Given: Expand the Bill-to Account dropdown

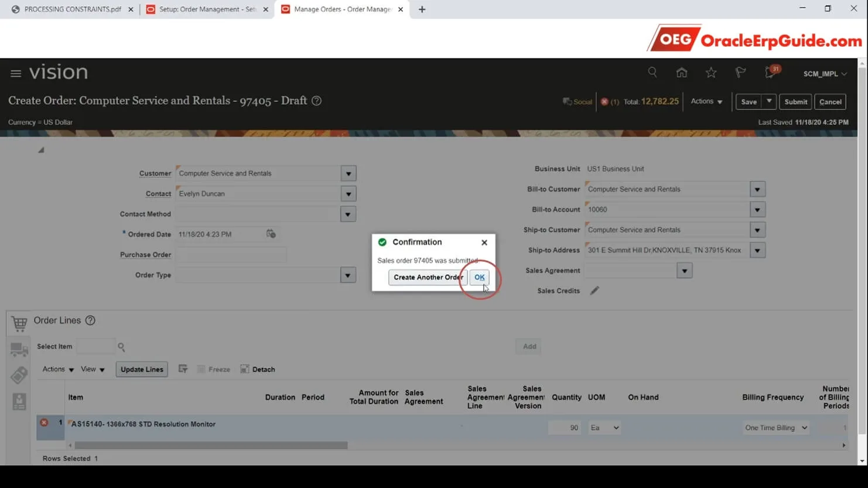Looking at the screenshot, I should pyautogui.click(x=757, y=210).
